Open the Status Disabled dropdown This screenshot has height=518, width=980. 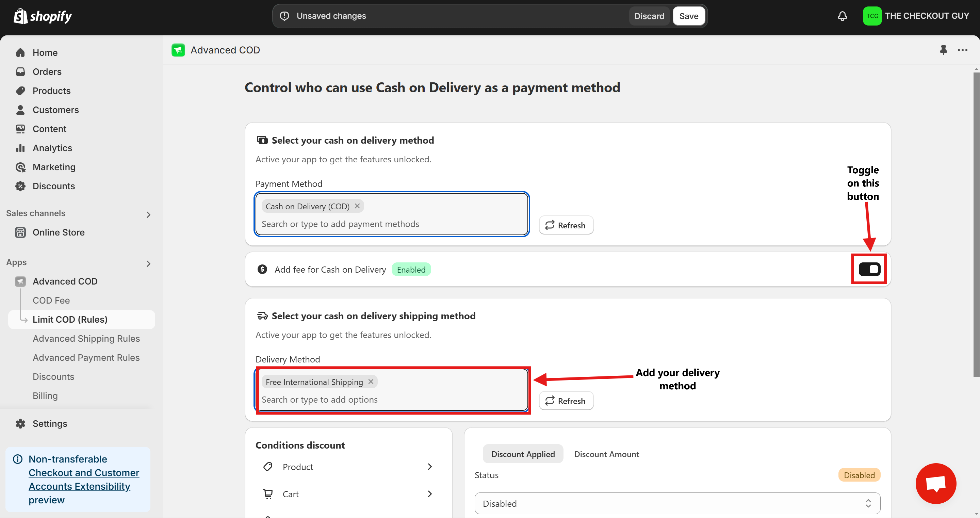pyautogui.click(x=677, y=503)
